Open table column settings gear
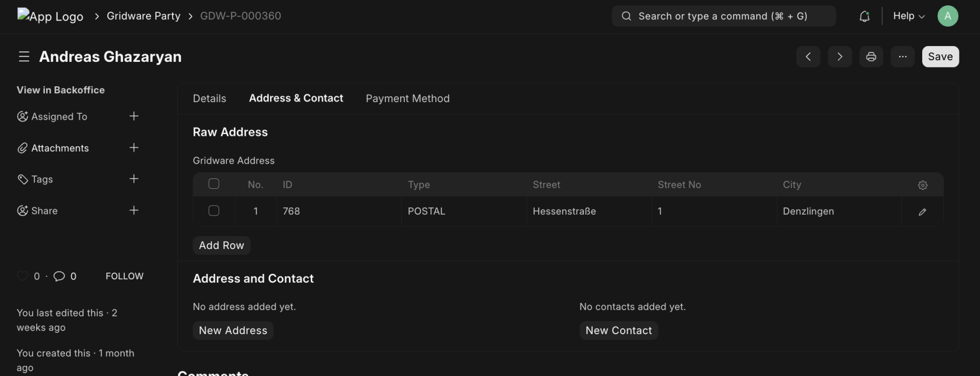The width and height of the screenshot is (980, 376). (923, 185)
